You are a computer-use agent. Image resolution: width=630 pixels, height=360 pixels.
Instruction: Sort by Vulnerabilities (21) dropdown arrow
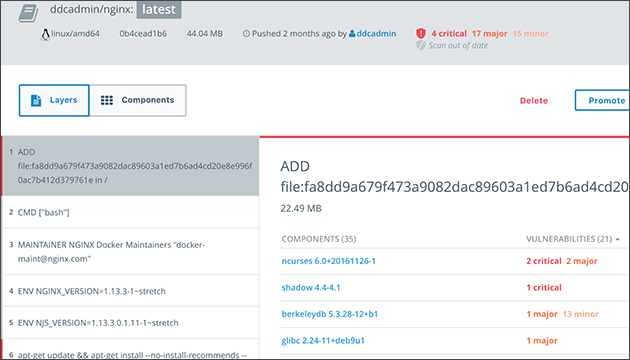pyautogui.click(x=618, y=239)
